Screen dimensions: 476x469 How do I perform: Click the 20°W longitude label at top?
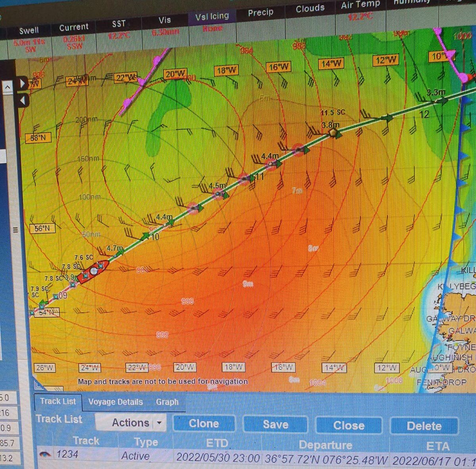175,74
